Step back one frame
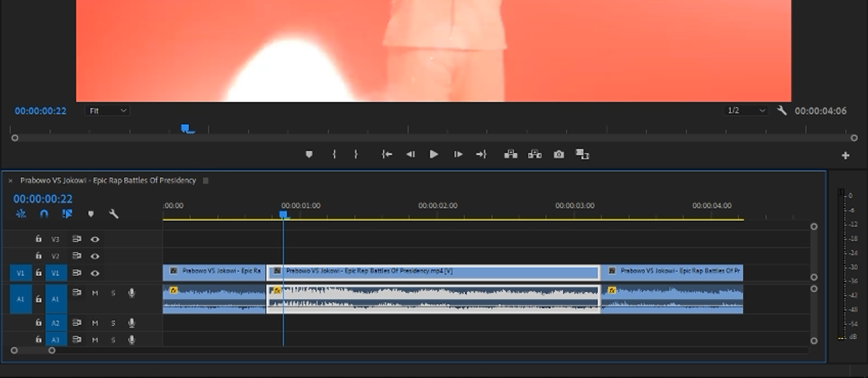 click(x=410, y=155)
